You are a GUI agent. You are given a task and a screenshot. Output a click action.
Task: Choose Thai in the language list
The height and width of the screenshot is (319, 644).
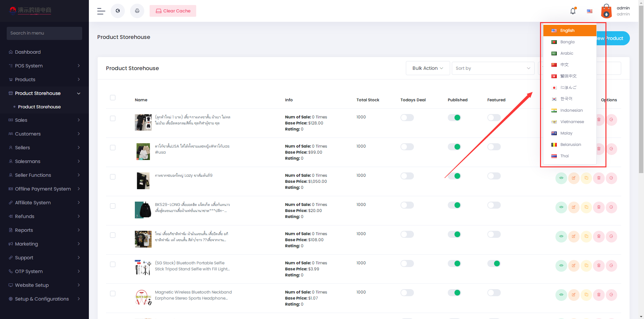tap(565, 156)
